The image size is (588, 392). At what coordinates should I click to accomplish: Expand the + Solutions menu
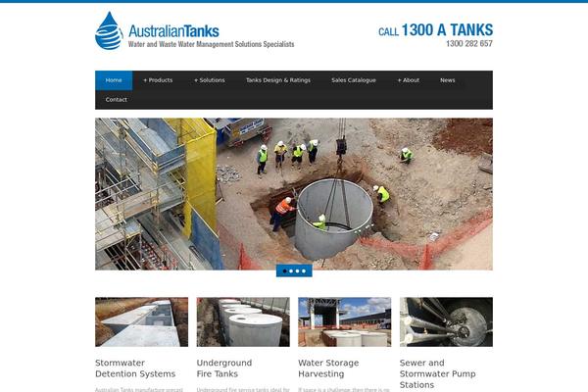(x=210, y=80)
